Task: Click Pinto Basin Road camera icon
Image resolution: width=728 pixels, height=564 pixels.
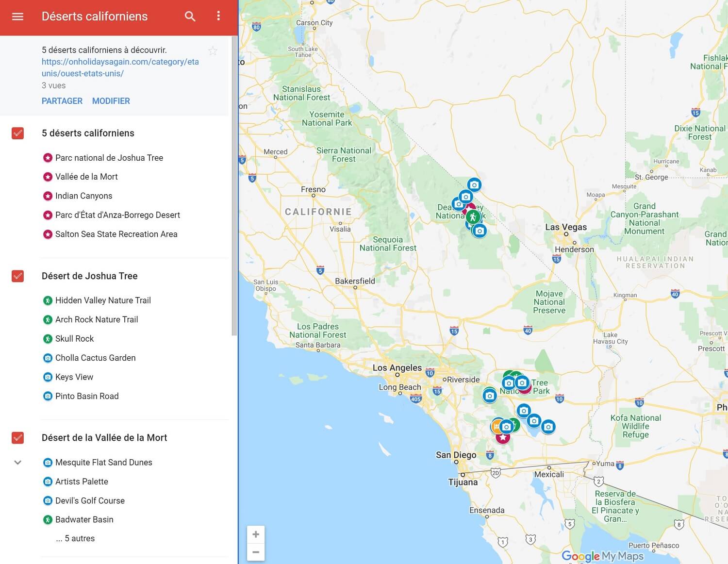Action: point(48,396)
